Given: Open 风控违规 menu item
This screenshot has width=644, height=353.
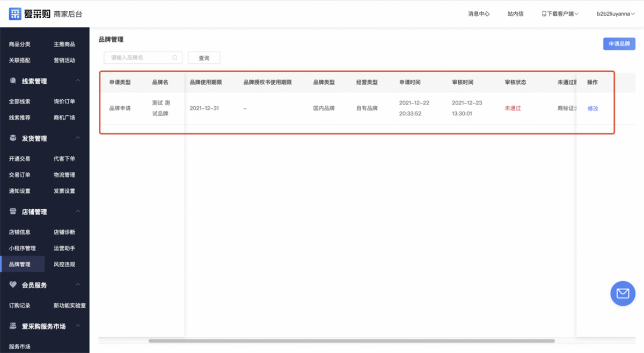Looking at the screenshot, I should tap(64, 264).
